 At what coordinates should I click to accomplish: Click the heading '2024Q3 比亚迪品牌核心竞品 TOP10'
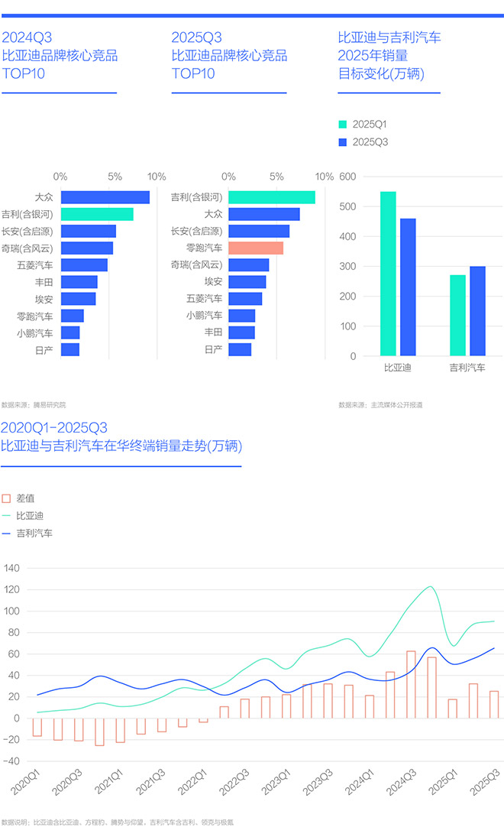pyautogui.click(x=60, y=56)
